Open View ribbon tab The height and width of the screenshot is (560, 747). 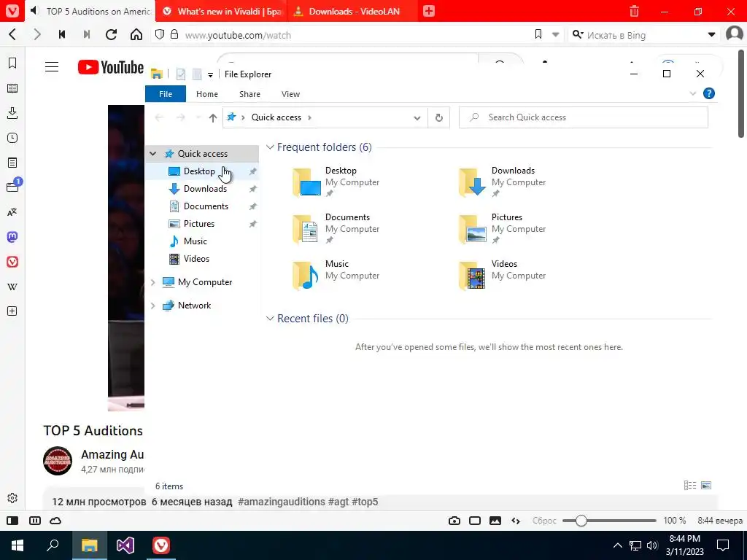[x=290, y=94]
